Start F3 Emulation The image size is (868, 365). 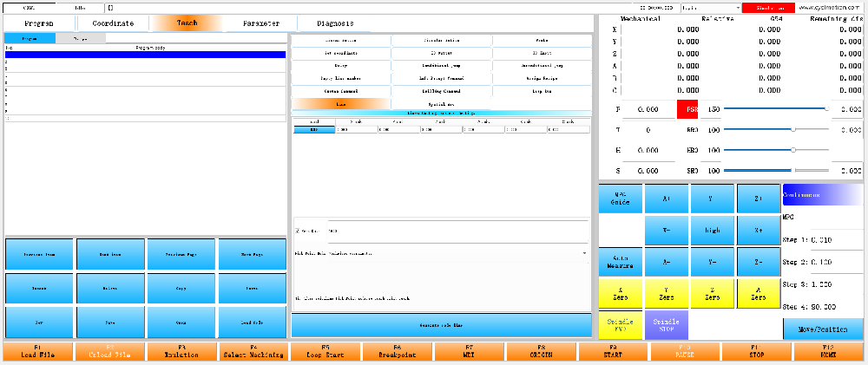click(181, 351)
